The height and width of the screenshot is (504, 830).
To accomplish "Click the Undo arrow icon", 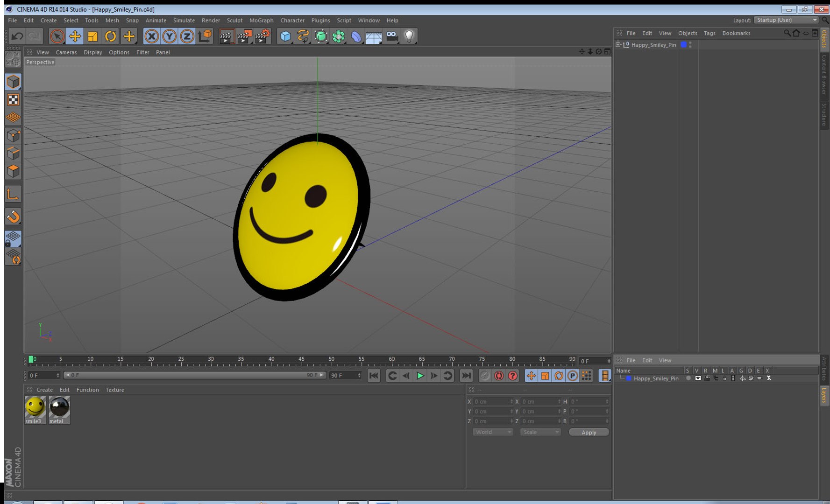I will 17,36.
